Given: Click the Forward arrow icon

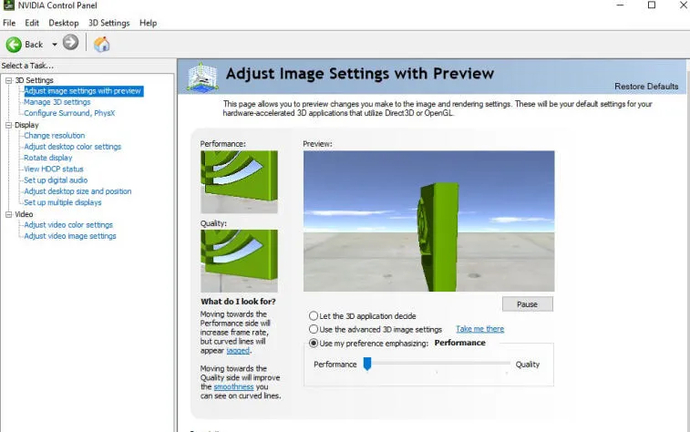Looking at the screenshot, I should 70,43.
